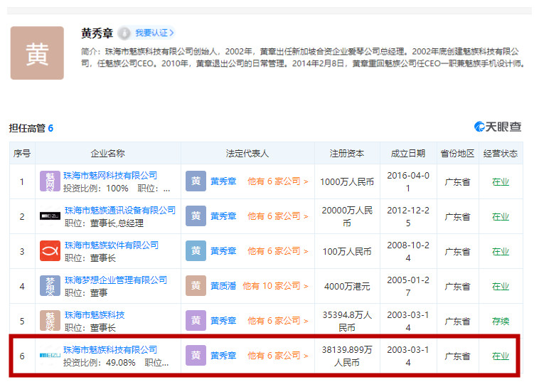The width and height of the screenshot is (539, 392).
Task: Expand 他有 10 家公司 for 黄质潘
Action: [x=275, y=286]
